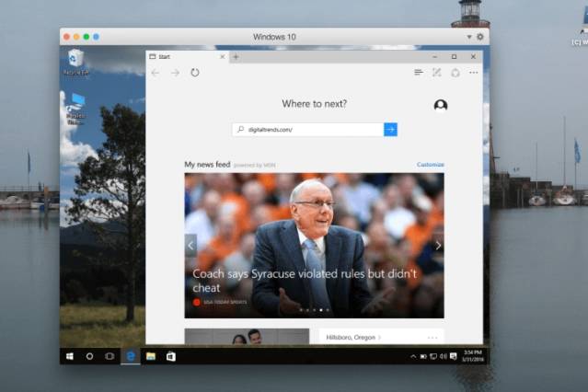Click the blue Coherence button in title bar

click(96, 37)
